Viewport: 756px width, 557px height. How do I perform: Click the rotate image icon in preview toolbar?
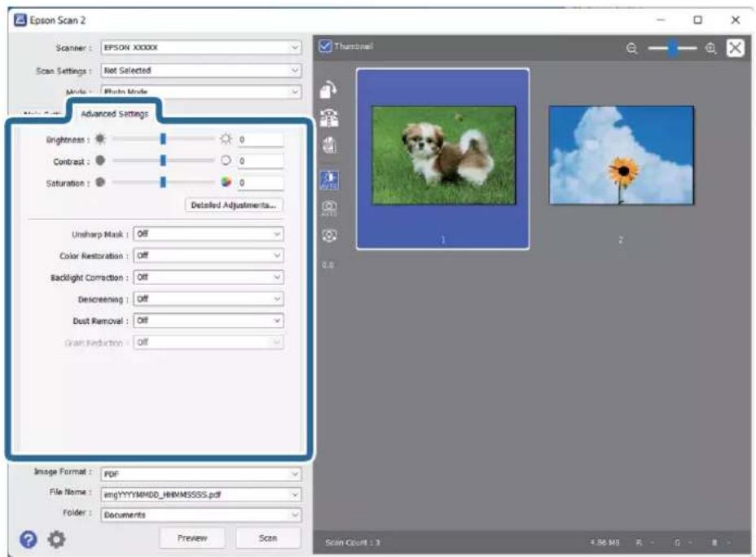pos(329,90)
